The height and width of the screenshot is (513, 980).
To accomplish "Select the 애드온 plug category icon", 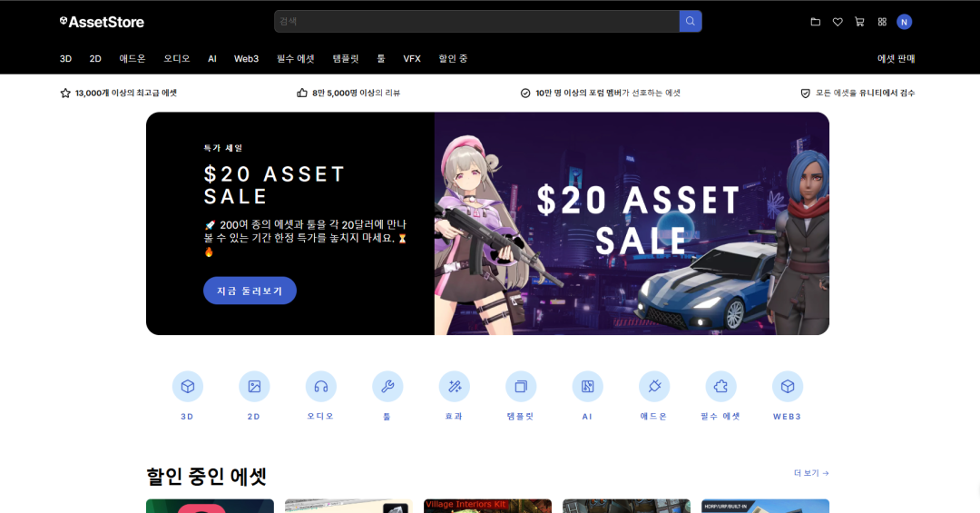I will pyautogui.click(x=654, y=387).
